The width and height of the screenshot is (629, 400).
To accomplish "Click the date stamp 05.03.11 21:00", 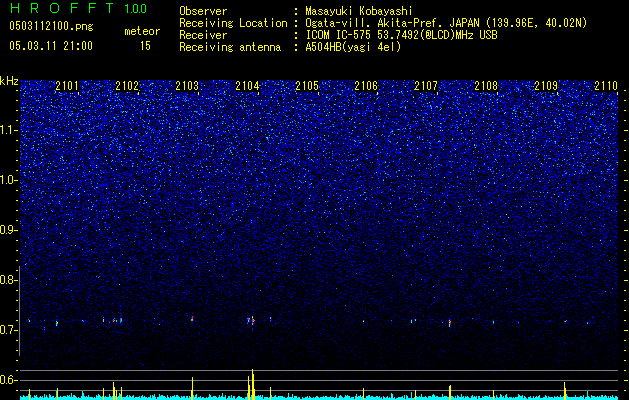I will pyautogui.click(x=51, y=46).
